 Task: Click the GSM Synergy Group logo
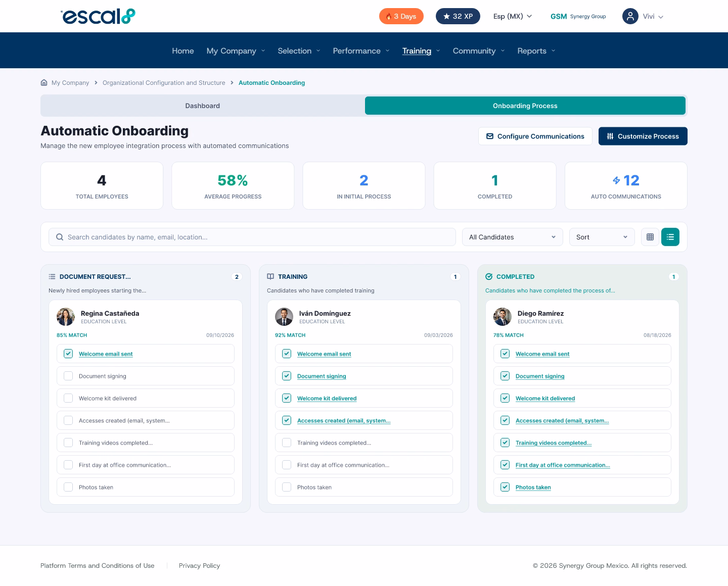578,16
